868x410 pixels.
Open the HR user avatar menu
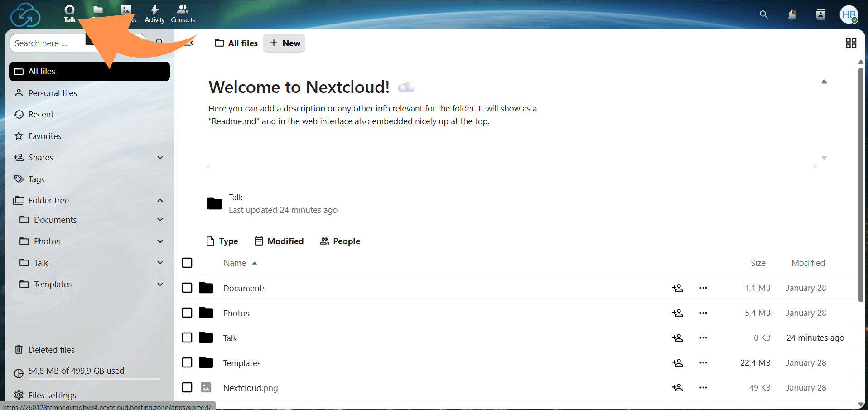[x=849, y=14]
